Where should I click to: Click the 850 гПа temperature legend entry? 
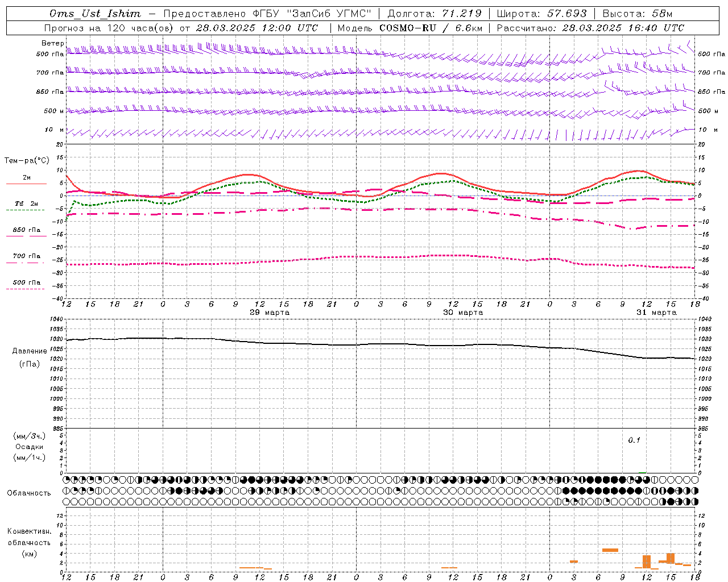26,230
